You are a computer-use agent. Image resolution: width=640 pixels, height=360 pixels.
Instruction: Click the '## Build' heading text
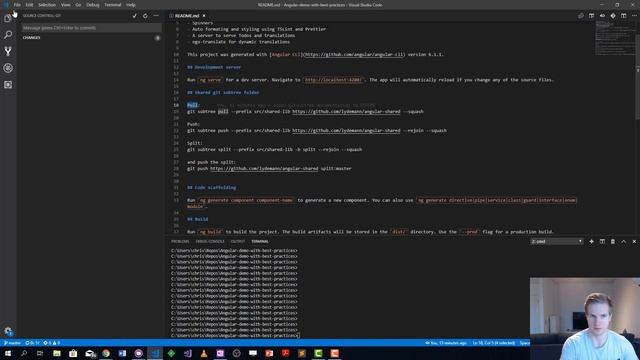coord(198,219)
